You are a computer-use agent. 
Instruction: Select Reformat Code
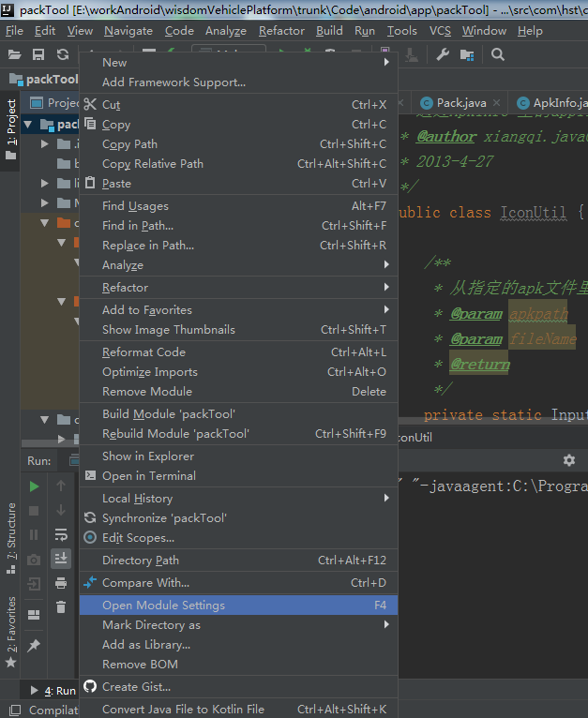[238, 352]
